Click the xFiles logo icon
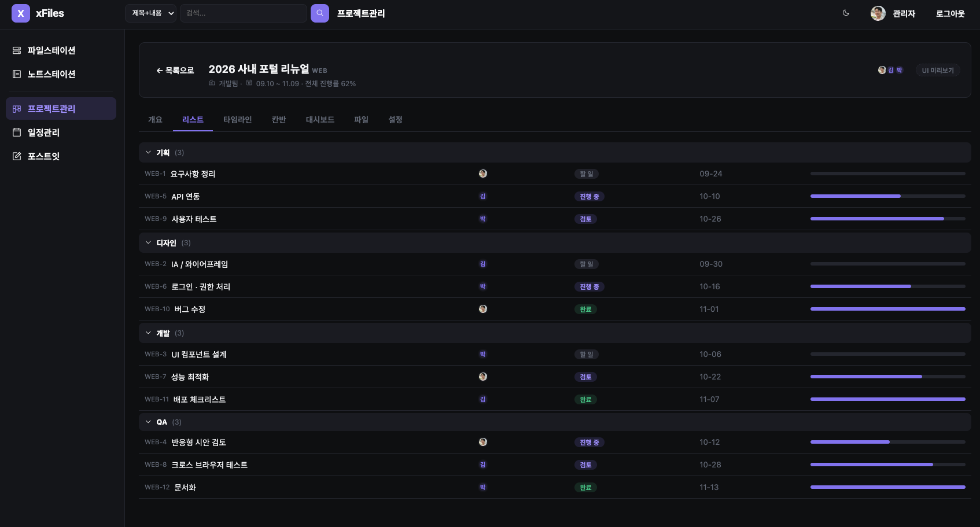 (x=21, y=13)
